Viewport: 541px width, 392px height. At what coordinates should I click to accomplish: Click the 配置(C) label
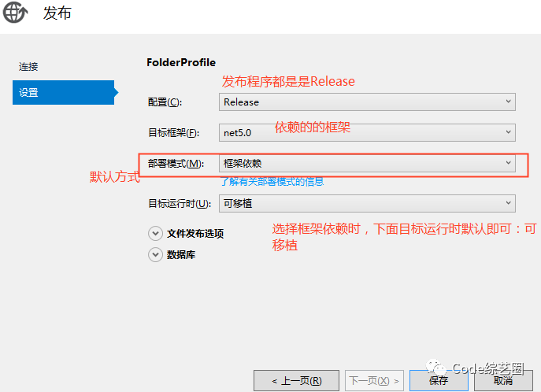pyautogui.click(x=165, y=102)
